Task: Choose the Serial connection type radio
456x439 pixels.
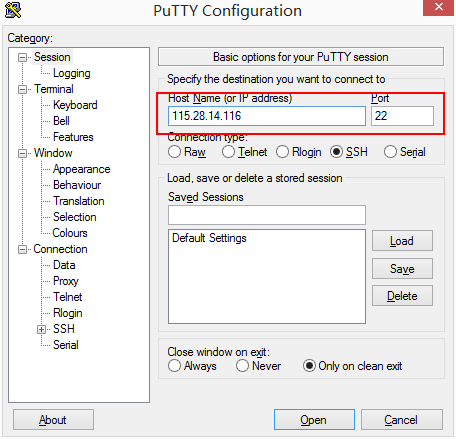Action: [x=390, y=152]
